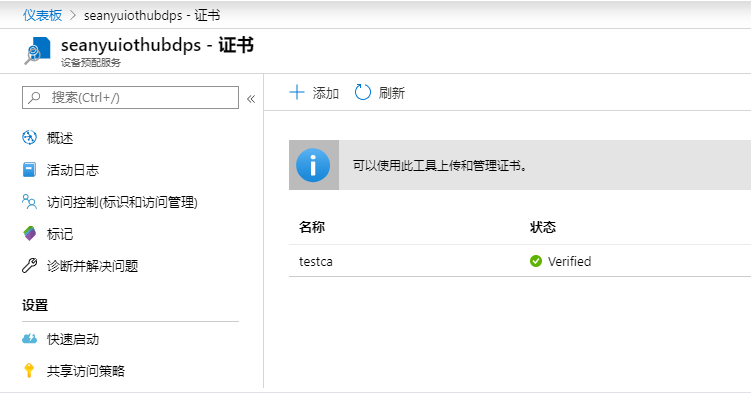Click the seanyuiothubdps - 证书 breadcrumb text

click(x=152, y=15)
